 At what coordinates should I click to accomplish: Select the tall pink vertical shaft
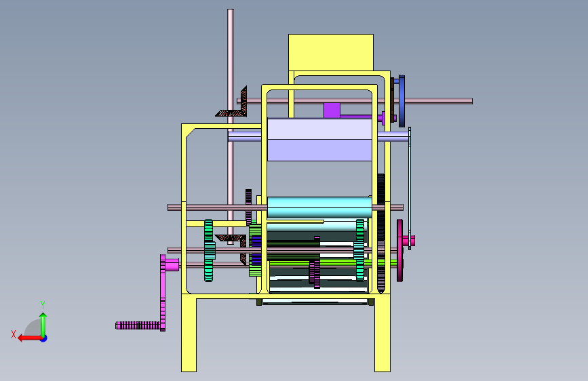pos(231,127)
